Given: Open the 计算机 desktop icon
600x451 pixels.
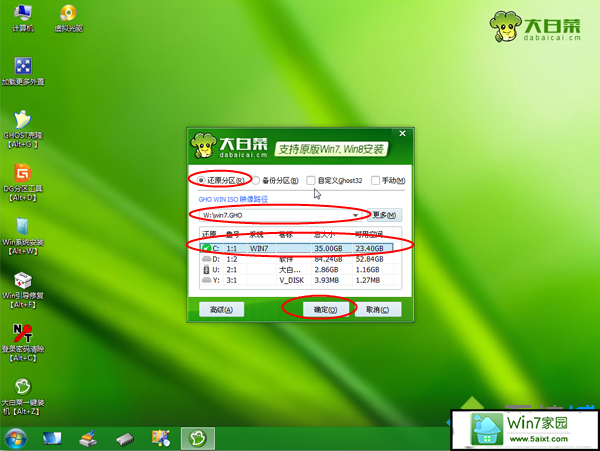Looking at the screenshot, I should (x=23, y=18).
